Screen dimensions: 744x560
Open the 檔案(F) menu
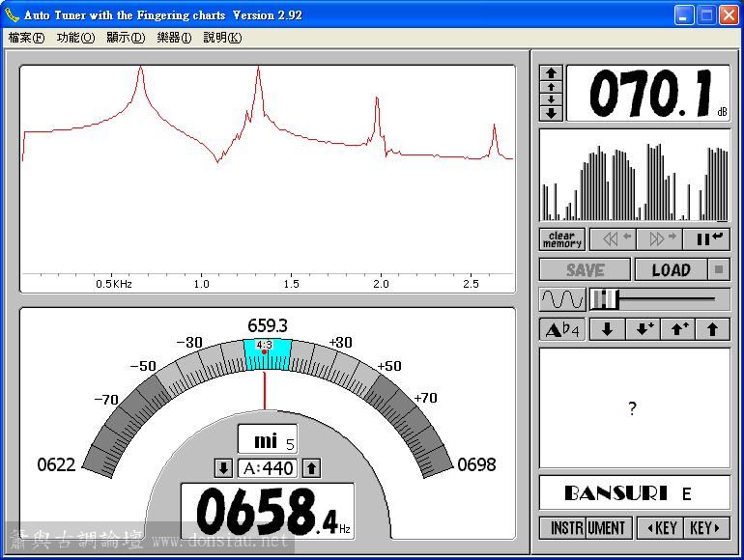(x=26, y=38)
